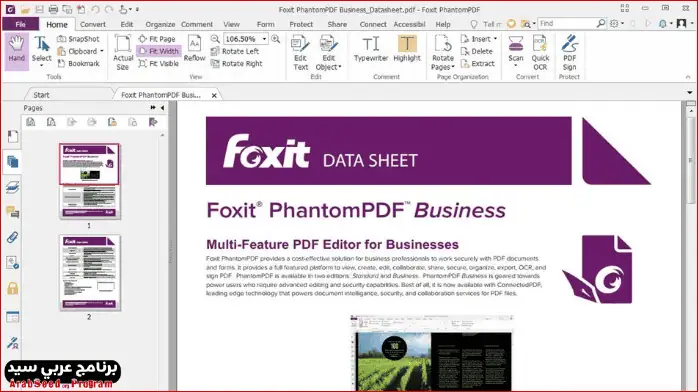Open the Comments side panel icon
The width and height of the screenshot is (698, 392).
pyautogui.click(x=12, y=212)
